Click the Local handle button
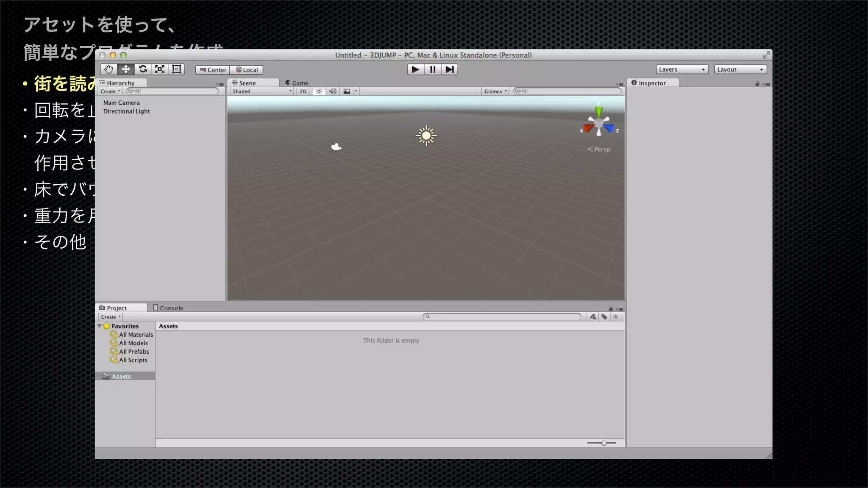This screenshot has width=868, height=488. (247, 70)
